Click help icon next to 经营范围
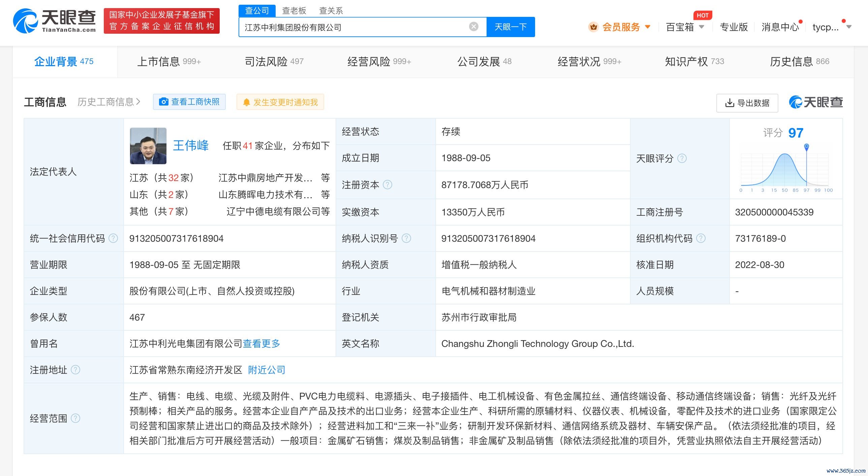This screenshot has width=868, height=476. point(75,418)
